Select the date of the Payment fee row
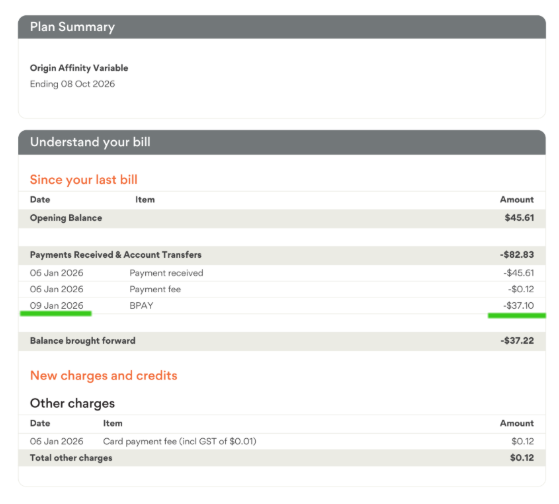Viewport: 559px width, 504px height. click(56, 289)
